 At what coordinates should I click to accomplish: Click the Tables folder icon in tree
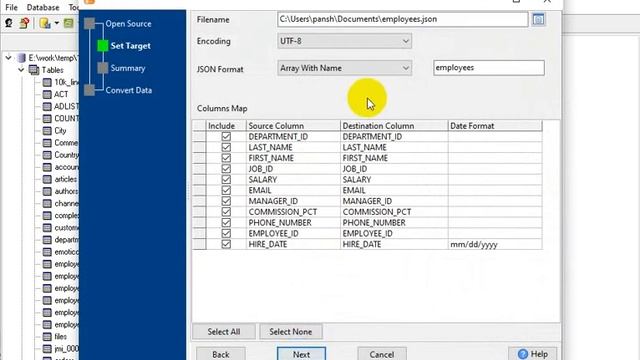(34, 70)
